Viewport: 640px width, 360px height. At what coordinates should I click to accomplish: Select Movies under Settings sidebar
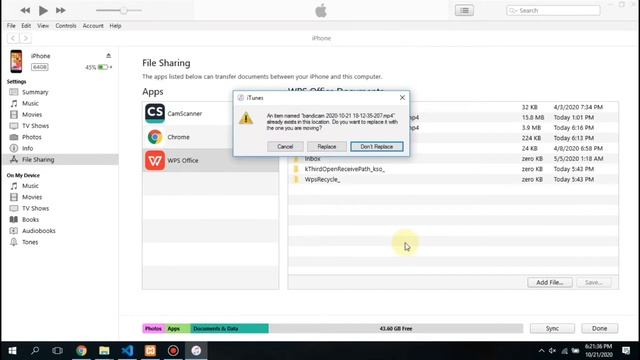[32, 115]
